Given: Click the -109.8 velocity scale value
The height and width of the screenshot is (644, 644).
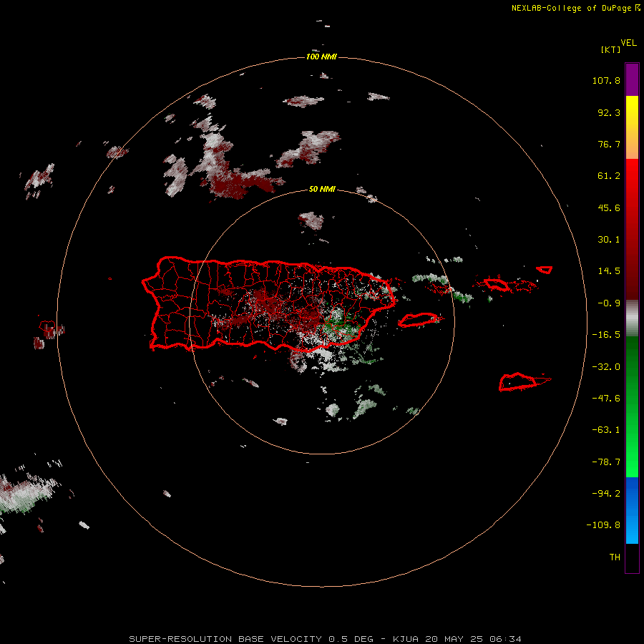Looking at the screenshot, I should (x=603, y=525).
